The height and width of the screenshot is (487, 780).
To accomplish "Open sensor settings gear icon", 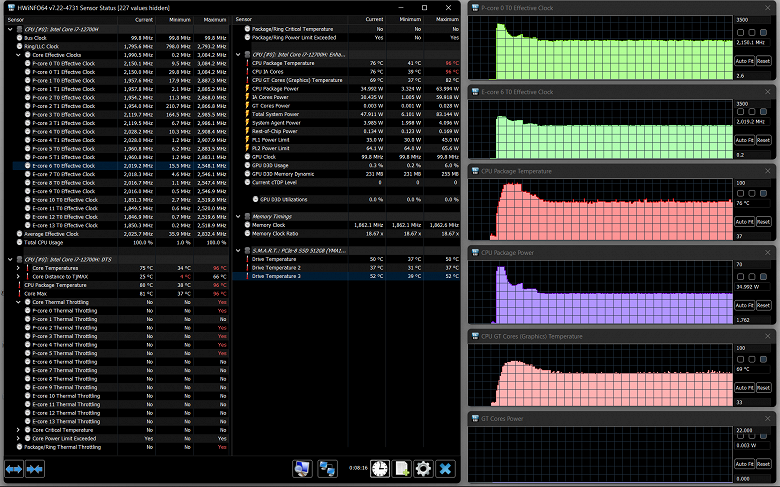I will [422, 468].
